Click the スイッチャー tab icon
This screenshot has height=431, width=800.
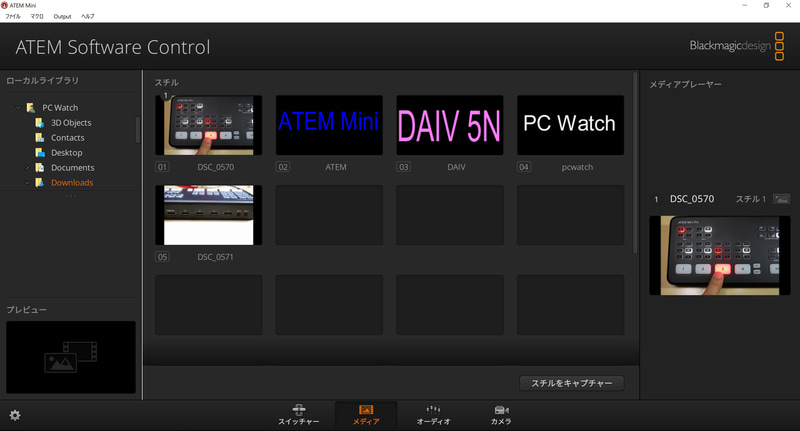(x=298, y=410)
